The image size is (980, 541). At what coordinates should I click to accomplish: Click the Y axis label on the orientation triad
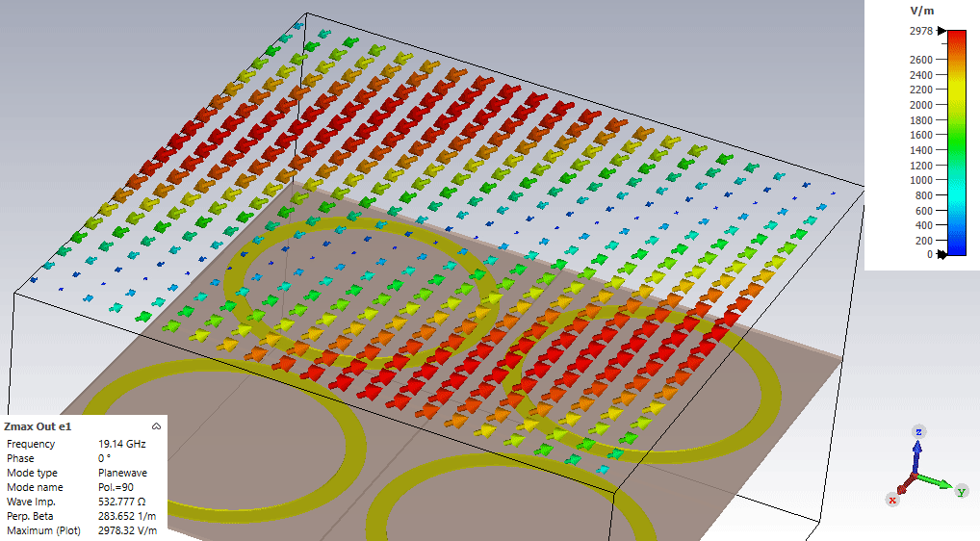tap(962, 492)
